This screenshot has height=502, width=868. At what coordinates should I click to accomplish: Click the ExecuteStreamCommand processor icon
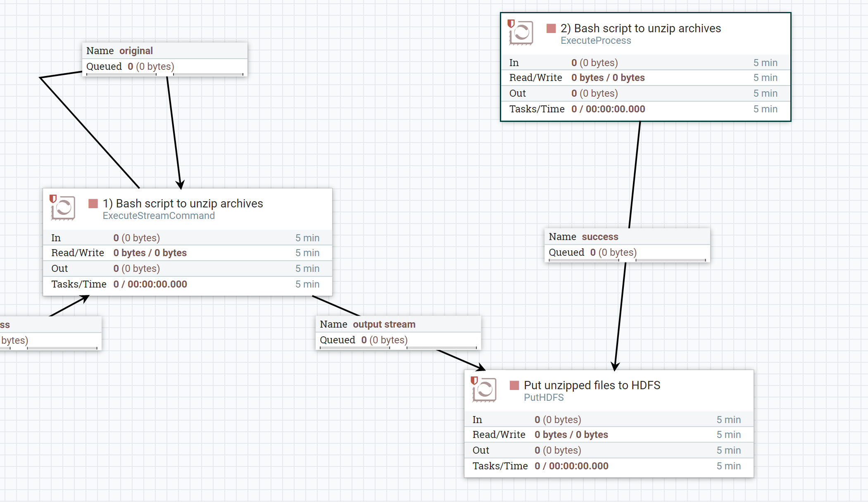pos(64,208)
